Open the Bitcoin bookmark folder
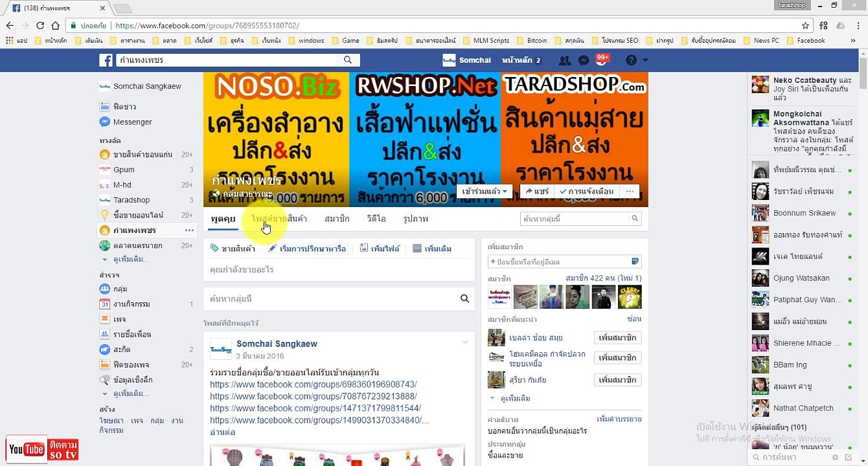Screen dimensions: 868x466 pos(532,40)
